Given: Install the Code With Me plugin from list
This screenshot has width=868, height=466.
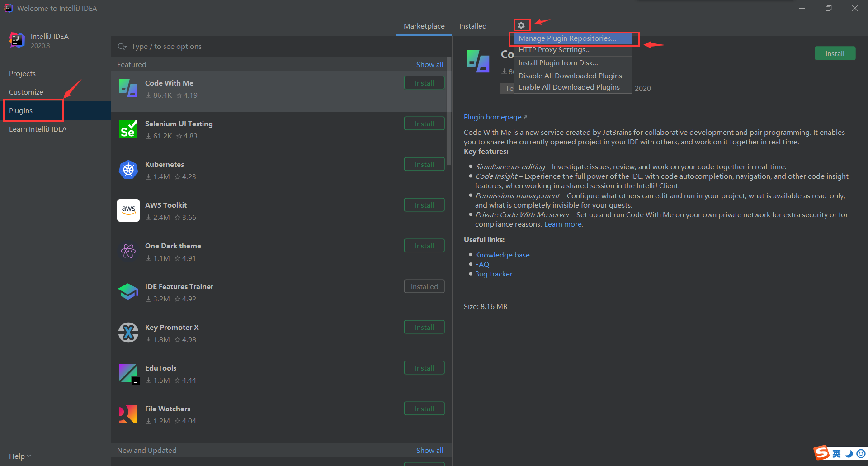Looking at the screenshot, I should (x=424, y=83).
